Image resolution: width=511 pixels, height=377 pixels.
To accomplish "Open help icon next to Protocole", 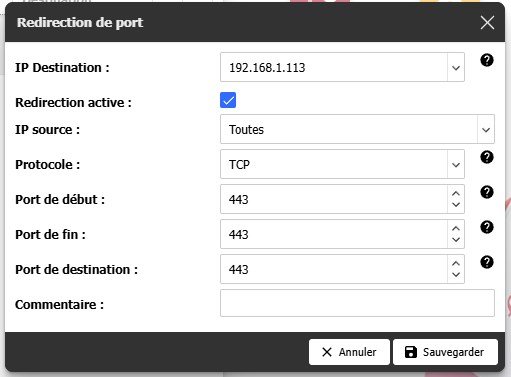I will coord(487,157).
